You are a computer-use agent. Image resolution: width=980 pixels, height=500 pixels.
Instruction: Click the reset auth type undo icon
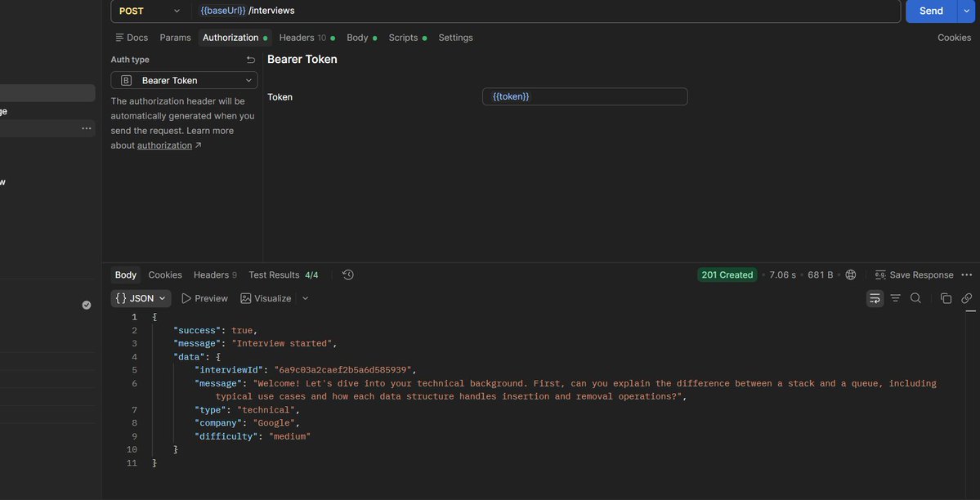click(251, 60)
